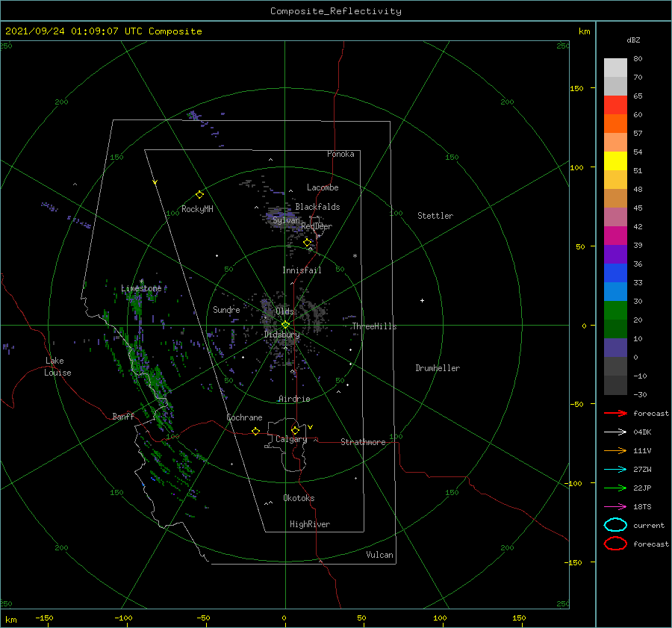The height and width of the screenshot is (628, 672).
Task: Click the asterisk marker above Limestone
Action: coord(141,282)
